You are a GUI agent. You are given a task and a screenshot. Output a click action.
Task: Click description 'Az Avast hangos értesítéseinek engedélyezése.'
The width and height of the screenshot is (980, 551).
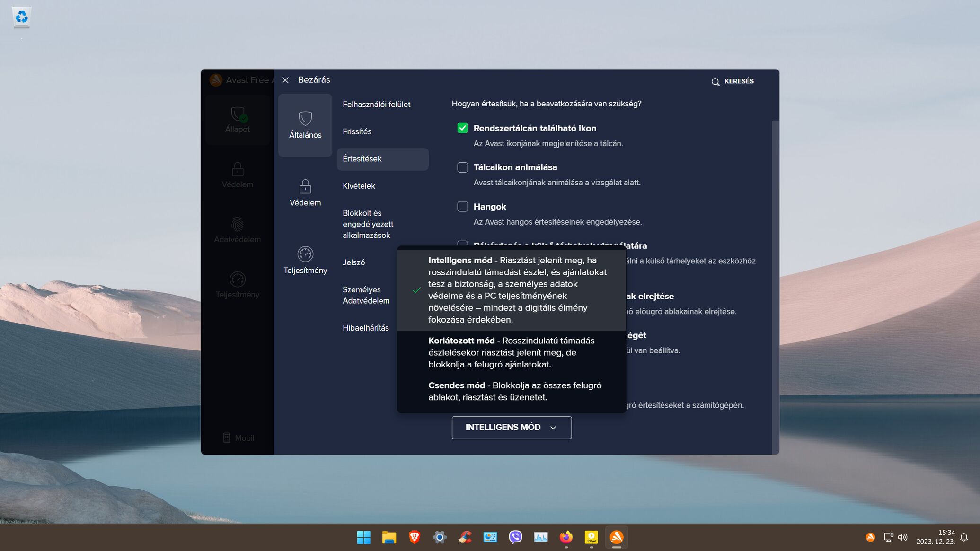(557, 222)
